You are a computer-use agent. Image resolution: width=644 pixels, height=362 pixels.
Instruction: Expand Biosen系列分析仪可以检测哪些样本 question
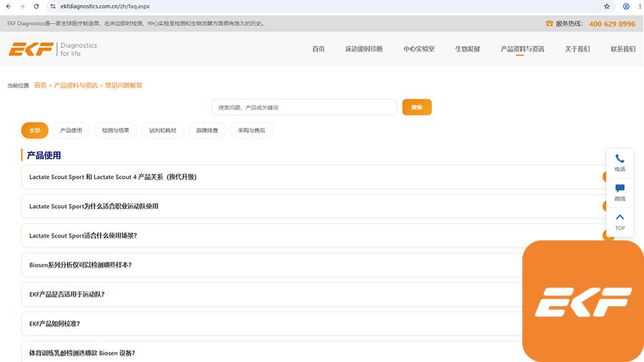[272, 265]
